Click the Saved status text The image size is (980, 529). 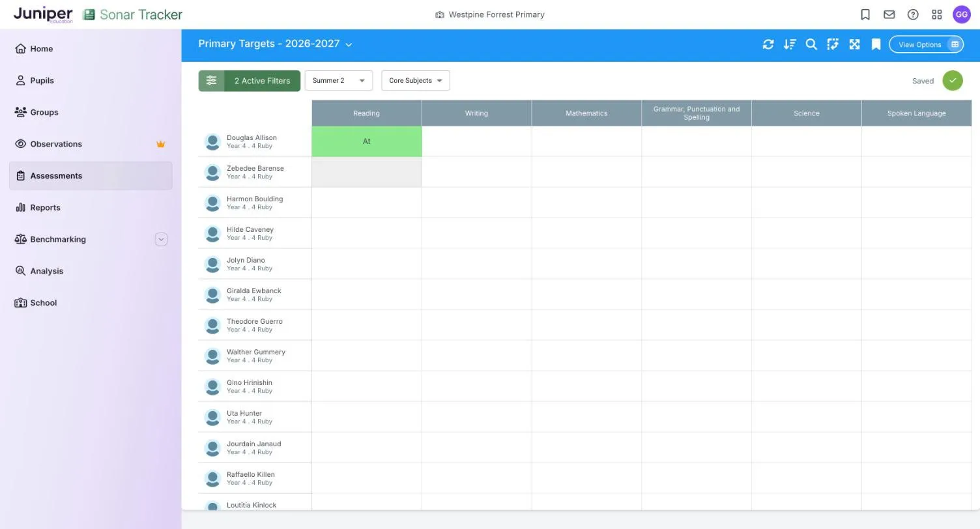tap(923, 81)
